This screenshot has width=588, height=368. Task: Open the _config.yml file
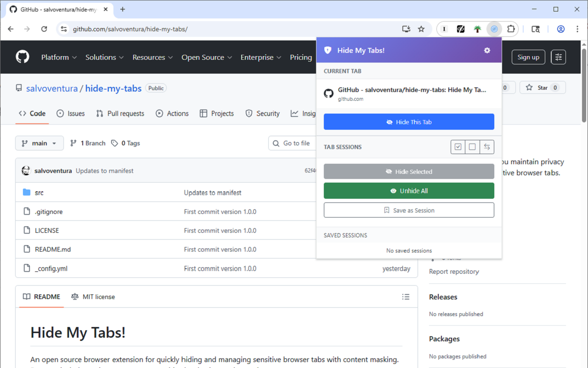[51, 269]
